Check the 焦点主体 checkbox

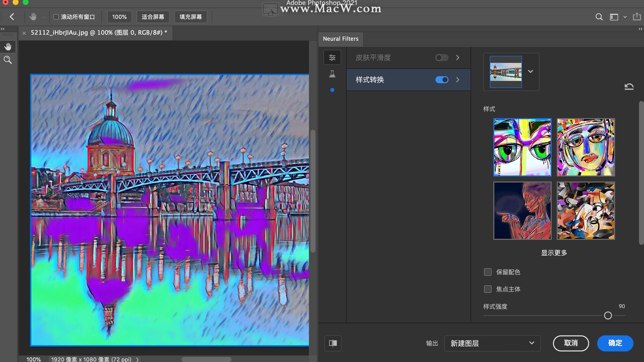(x=488, y=289)
